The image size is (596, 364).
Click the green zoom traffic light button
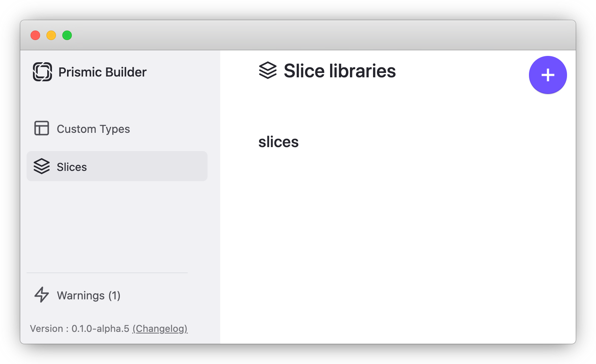[67, 35]
